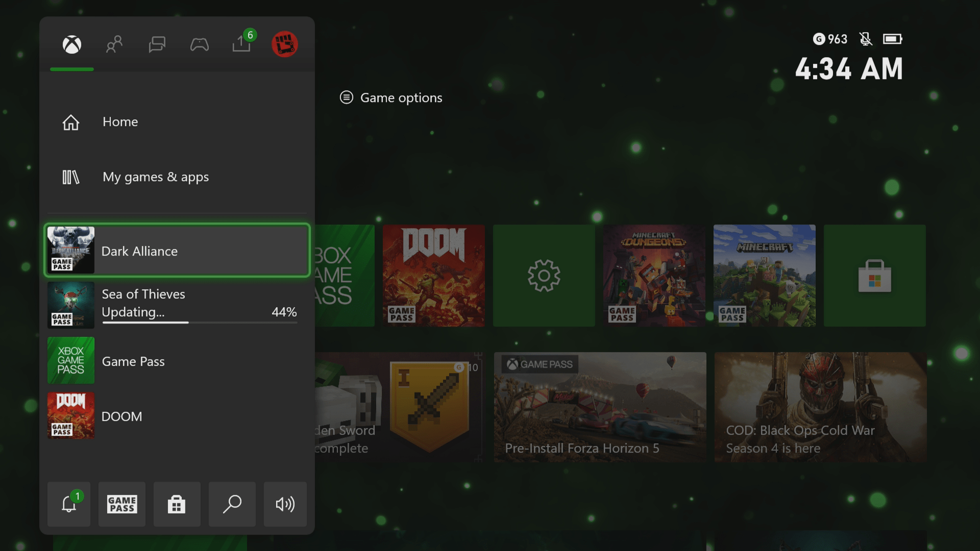Select Home in the guide menu

click(x=120, y=122)
